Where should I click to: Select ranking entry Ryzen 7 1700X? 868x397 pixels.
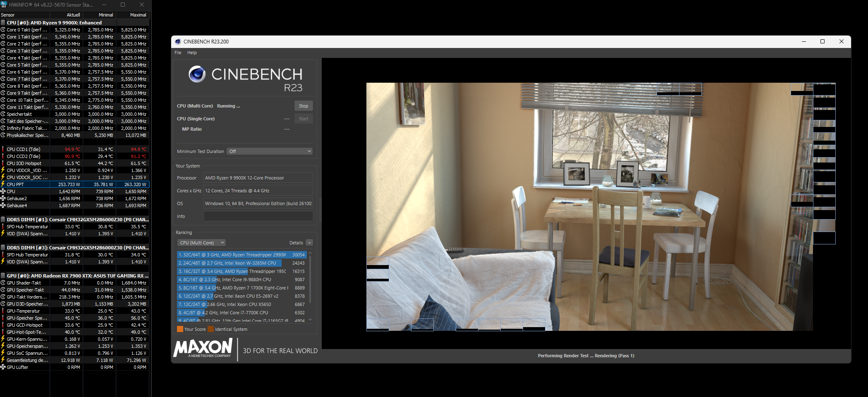(x=242, y=288)
